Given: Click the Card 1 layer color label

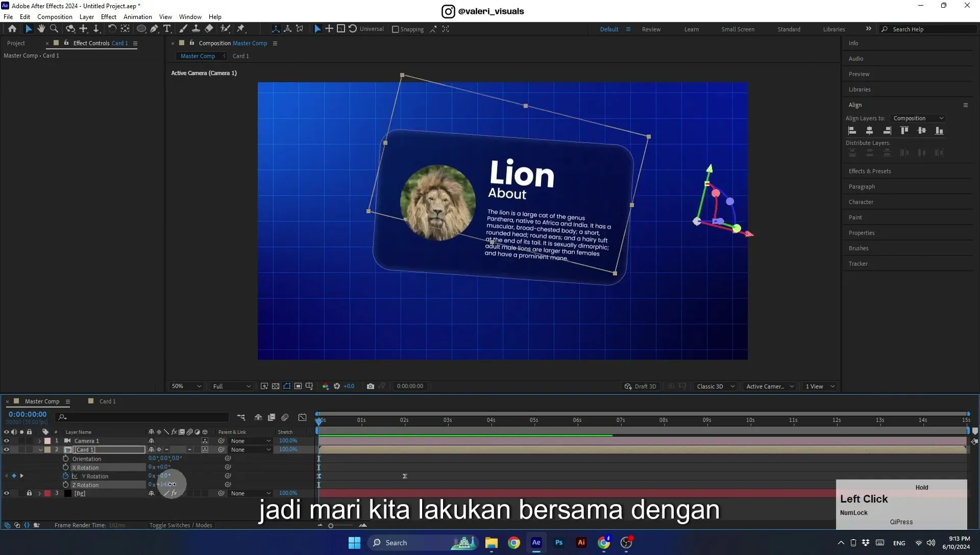Looking at the screenshot, I should [x=47, y=449].
